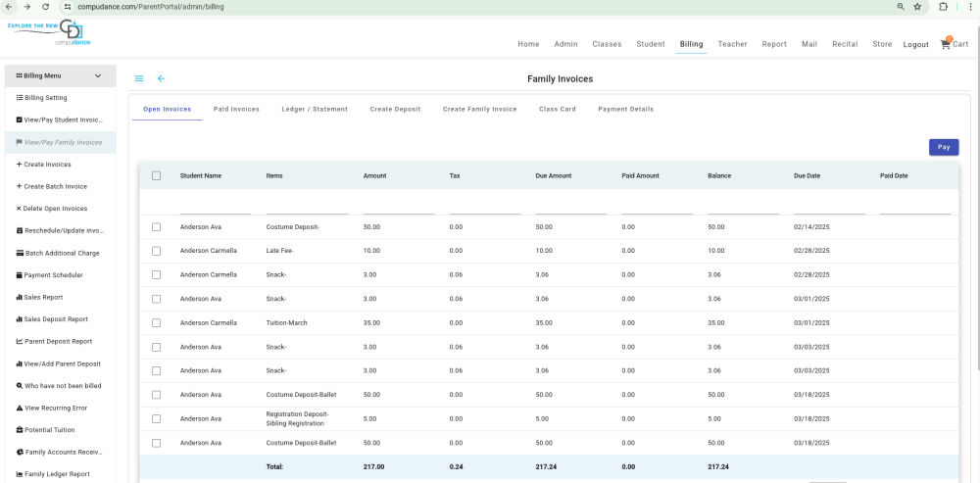Open the Report navigation item
Viewport: 980px width, 483px height.
774,44
